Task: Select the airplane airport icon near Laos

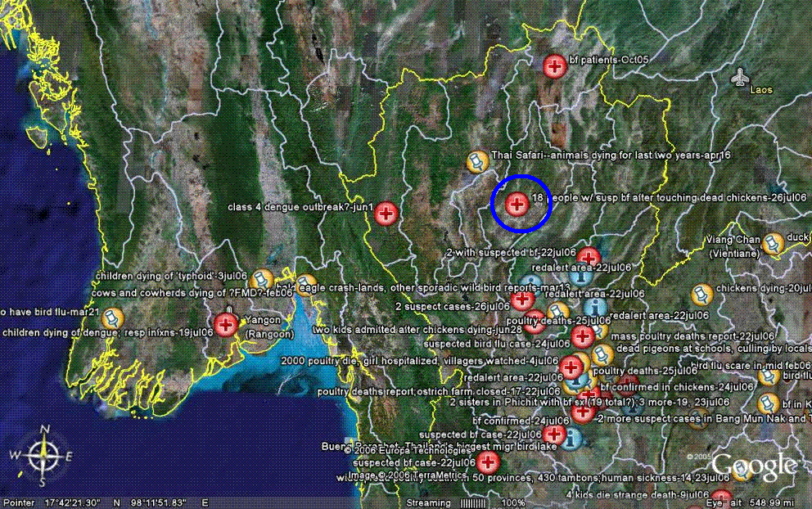Action: pyautogui.click(x=740, y=79)
